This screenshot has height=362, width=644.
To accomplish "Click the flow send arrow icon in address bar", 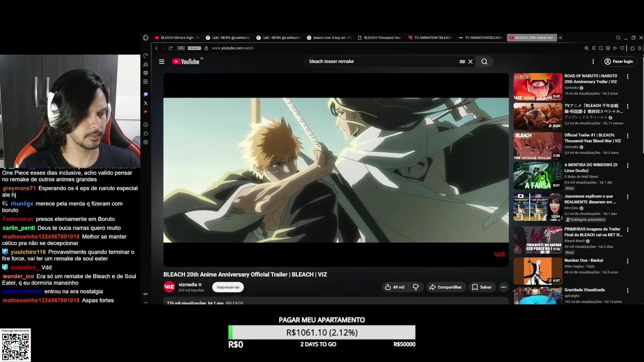I will (x=615, y=48).
